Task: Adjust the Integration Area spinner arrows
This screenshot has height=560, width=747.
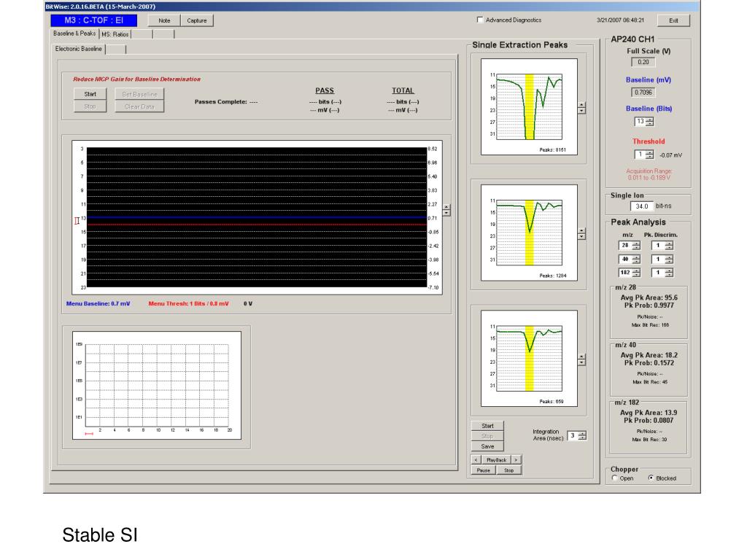Action: click(x=582, y=436)
